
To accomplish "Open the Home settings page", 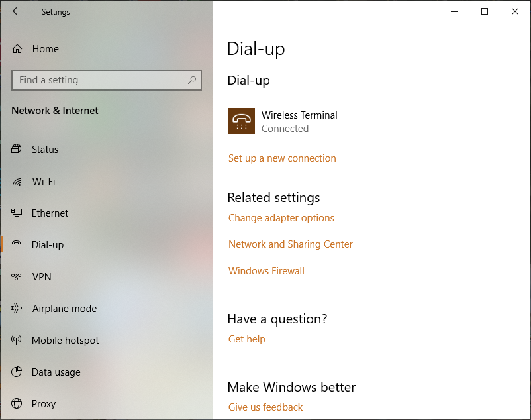I will [x=46, y=49].
